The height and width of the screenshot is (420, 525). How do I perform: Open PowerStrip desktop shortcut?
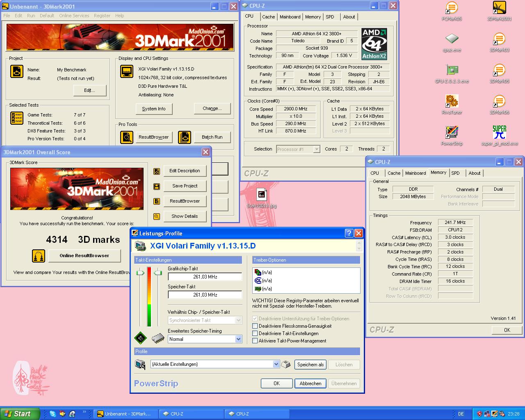(452, 136)
